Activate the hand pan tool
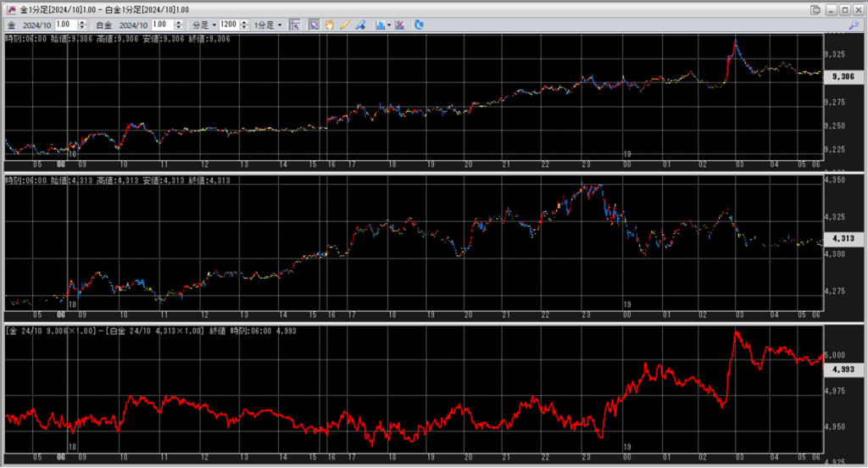Viewport: 868px width, 468px height. click(329, 25)
